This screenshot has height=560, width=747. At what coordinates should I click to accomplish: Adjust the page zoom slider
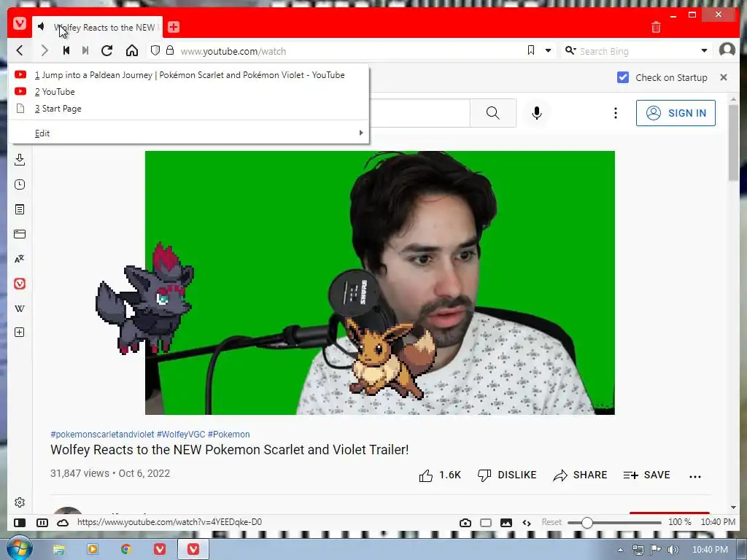614,522
